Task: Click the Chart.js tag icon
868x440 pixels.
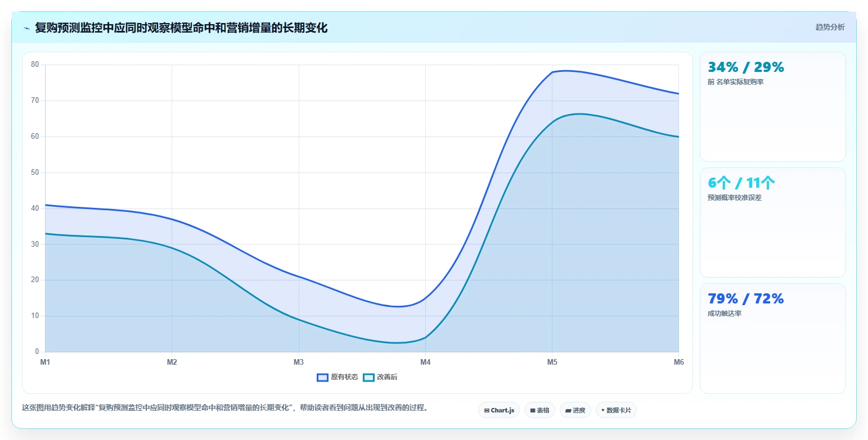Action: tap(487, 411)
